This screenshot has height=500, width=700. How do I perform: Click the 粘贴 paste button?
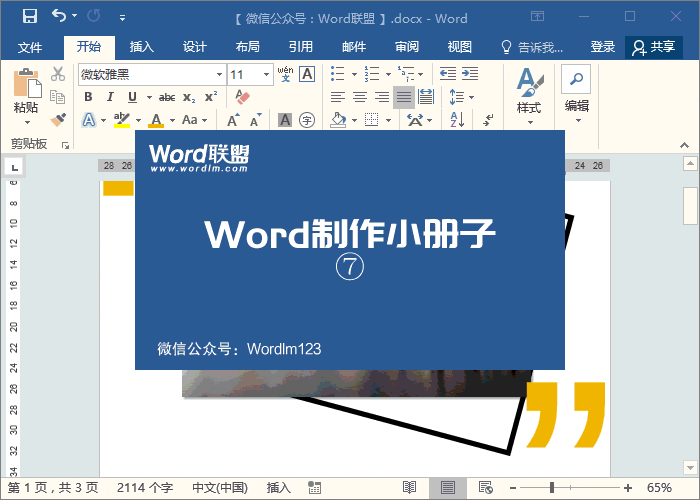point(26,96)
